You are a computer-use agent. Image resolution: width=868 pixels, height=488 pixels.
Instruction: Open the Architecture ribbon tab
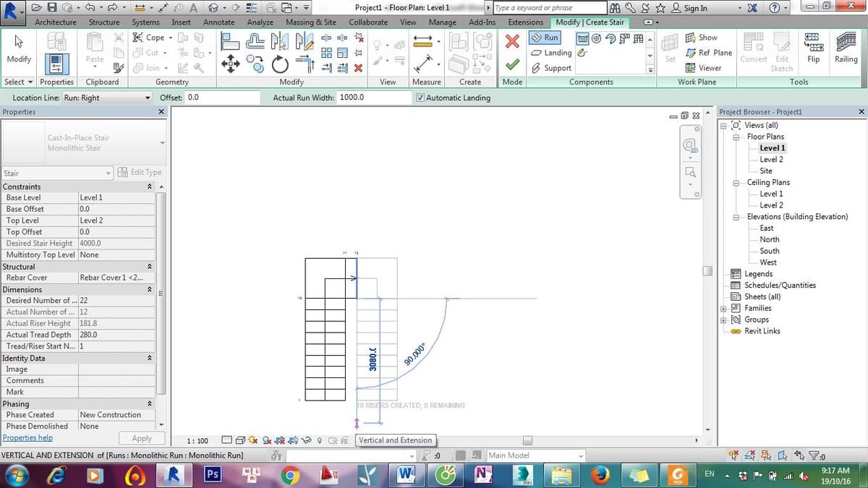coord(55,22)
